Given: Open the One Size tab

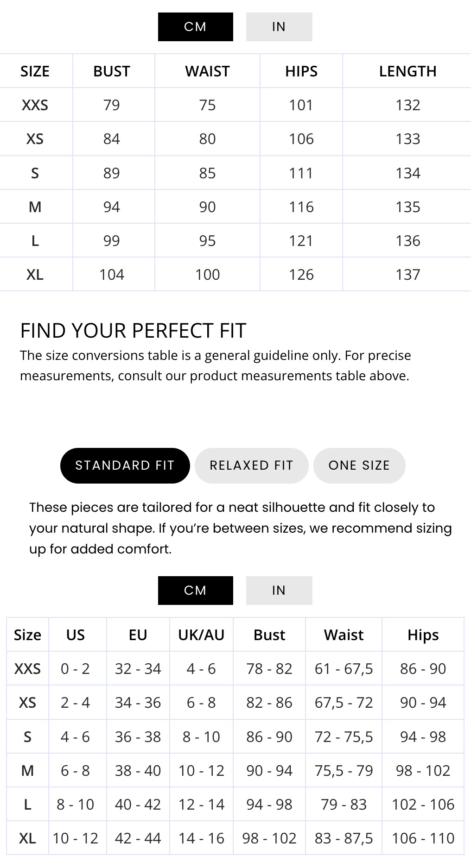Looking at the screenshot, I should pos(359,465).
